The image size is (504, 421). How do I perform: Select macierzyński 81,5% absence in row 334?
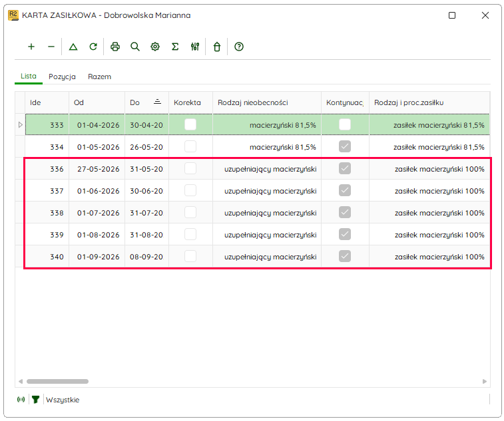[x=267, y=147]
